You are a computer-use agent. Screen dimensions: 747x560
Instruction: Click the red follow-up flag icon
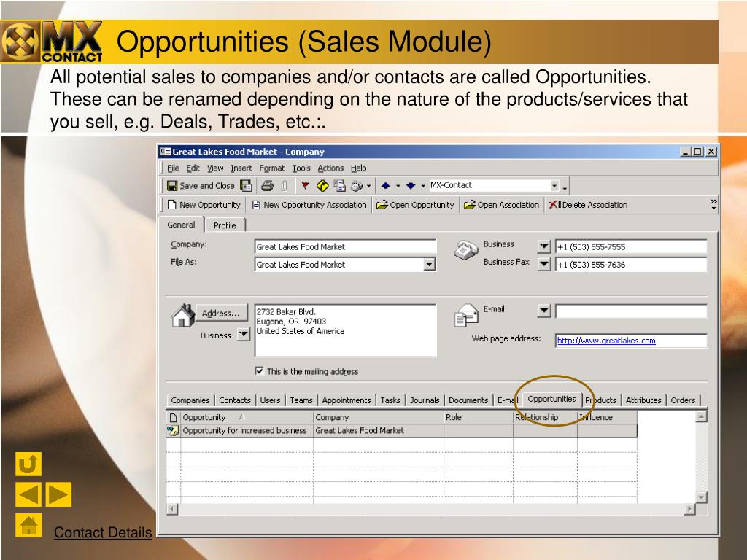click(x=306, y=186)
